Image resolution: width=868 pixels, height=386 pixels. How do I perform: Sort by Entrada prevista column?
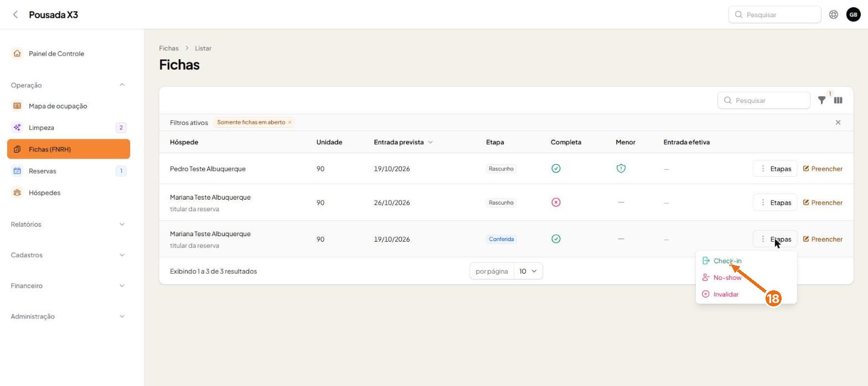pos(403,142)
